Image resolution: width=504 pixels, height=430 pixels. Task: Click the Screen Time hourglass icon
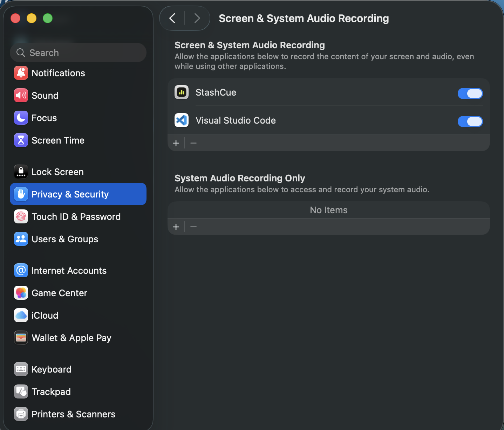(21, 140)
